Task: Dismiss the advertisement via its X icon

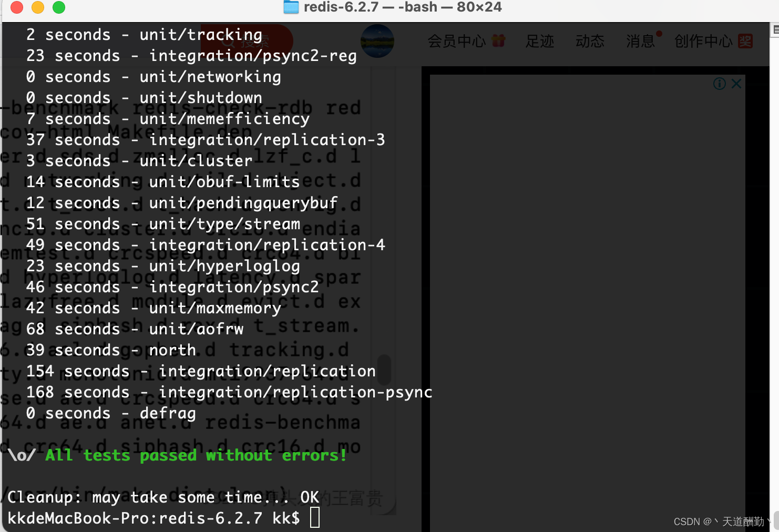Action: [x=736, y=83]
